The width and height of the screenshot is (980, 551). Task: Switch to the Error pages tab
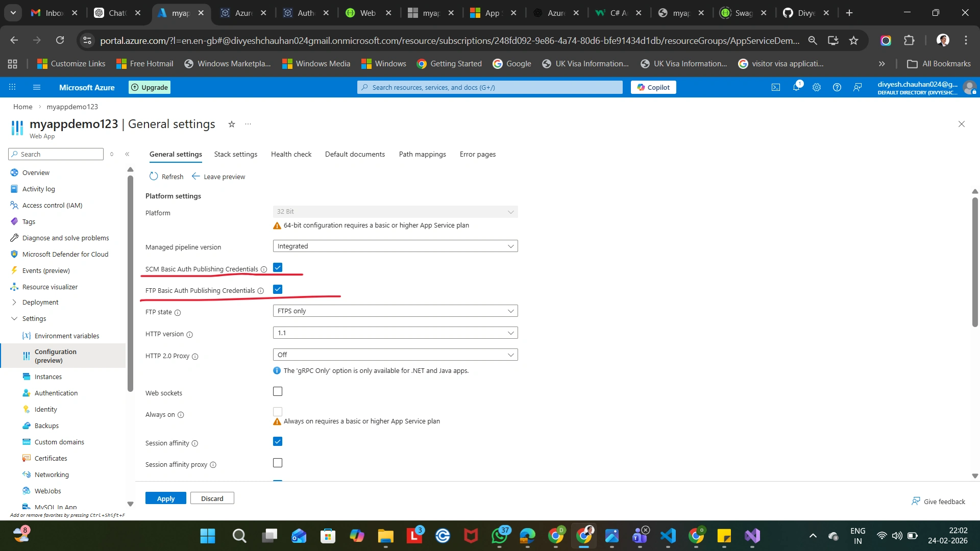(478, 154)
